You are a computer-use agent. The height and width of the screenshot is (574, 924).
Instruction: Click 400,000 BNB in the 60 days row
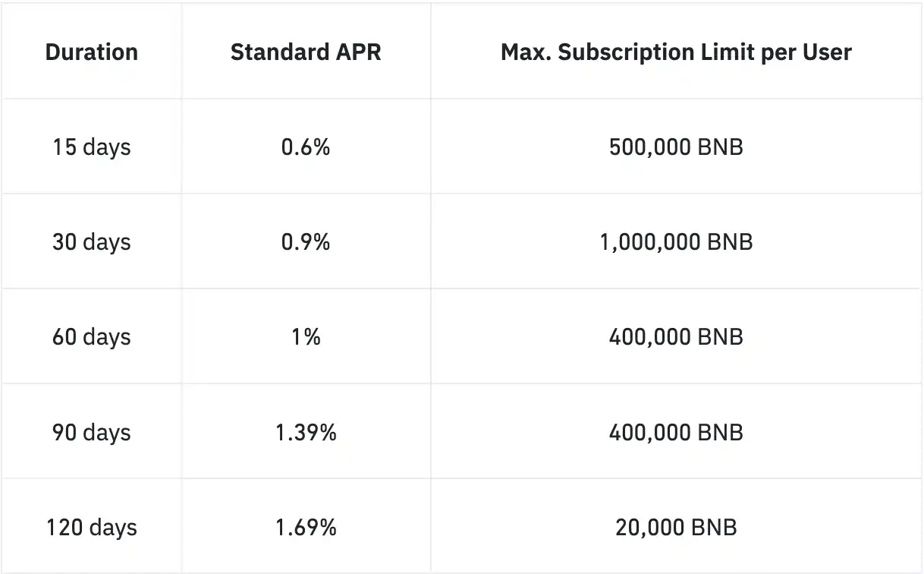(676, 337)
